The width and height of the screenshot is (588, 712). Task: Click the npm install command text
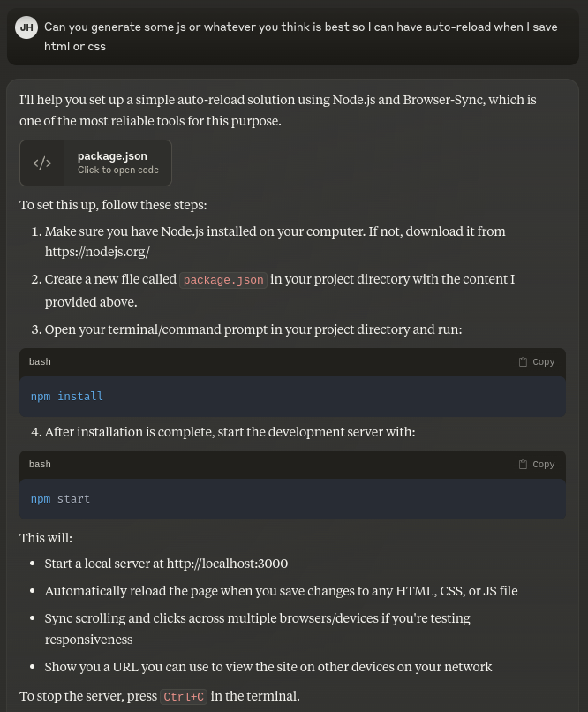click(67, 397)
